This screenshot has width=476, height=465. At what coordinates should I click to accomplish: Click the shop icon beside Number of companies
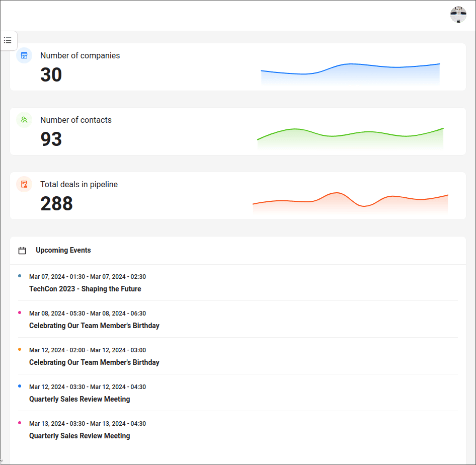(24, 55)
